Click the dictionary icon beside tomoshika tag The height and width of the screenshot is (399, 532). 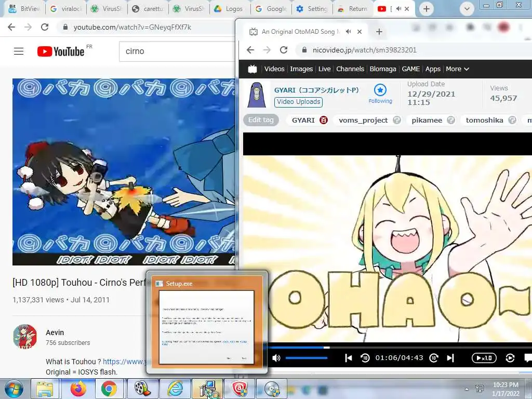512,120
